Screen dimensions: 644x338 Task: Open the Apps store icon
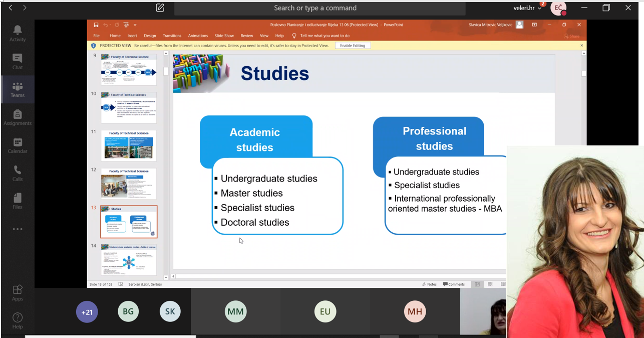pyautogui.click(x=18, y=292)
